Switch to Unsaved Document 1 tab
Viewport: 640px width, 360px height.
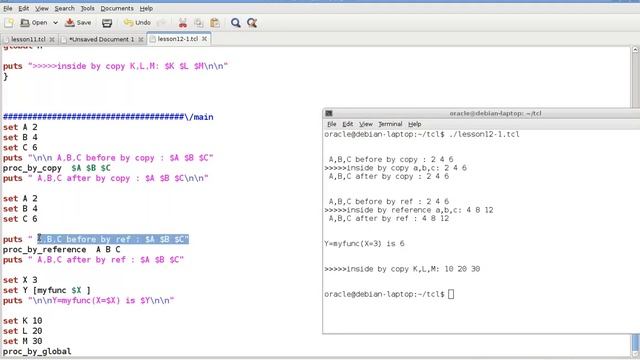coord(101,39)
